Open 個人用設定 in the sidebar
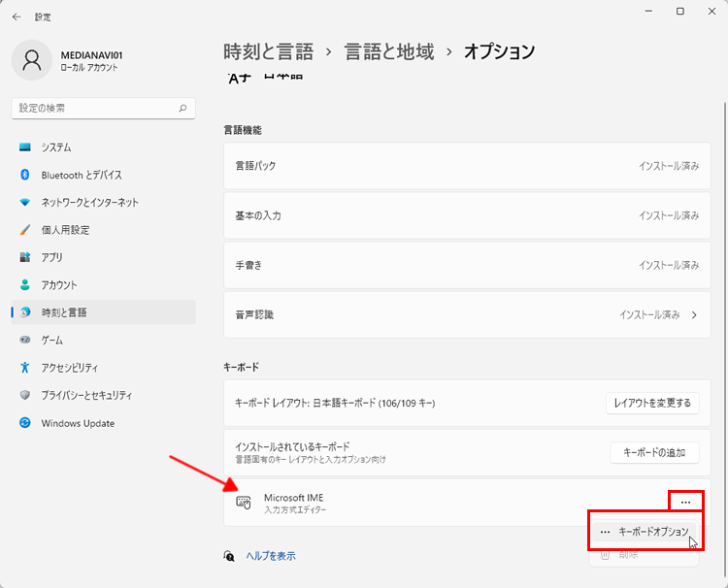This screenshot has width=728, height=588. [103, 230]
